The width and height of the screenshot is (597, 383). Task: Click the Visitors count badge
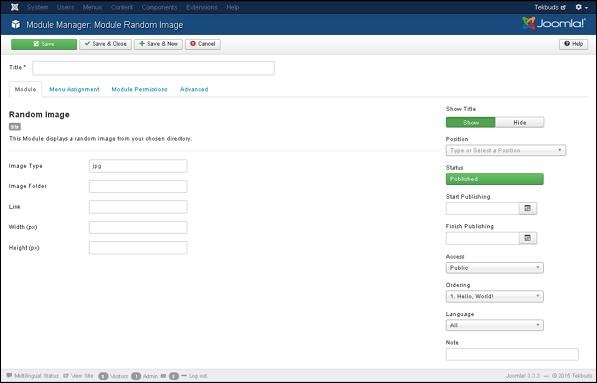click(103, 376)
